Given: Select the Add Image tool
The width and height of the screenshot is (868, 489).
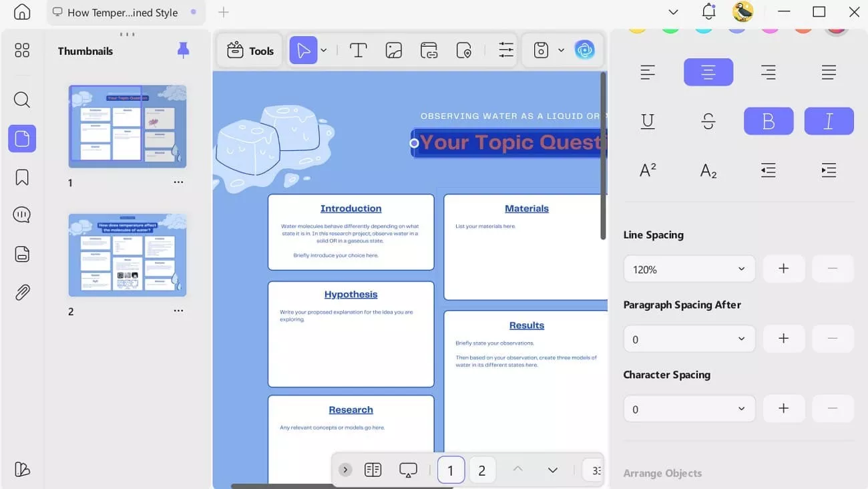Looking at the screenshot, I should [x=394, y=50].
